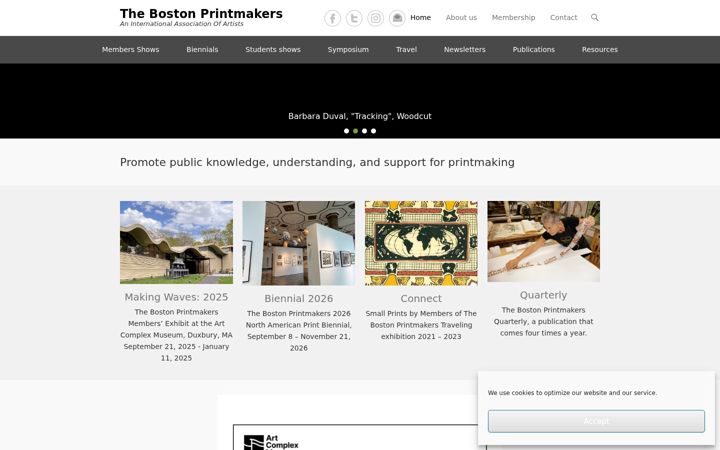Open the Connect world map print thumbnail

coord(421,243)
